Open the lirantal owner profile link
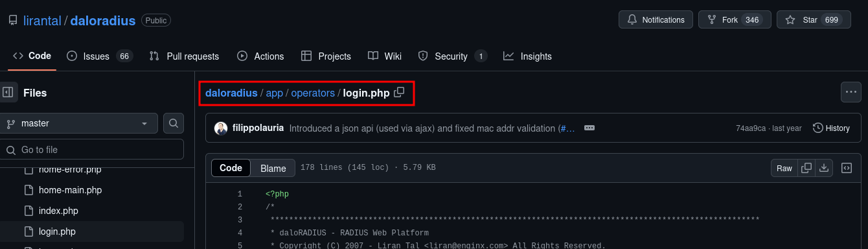The image size is (868, 249). pyautogui.click(x=42, y=20)
